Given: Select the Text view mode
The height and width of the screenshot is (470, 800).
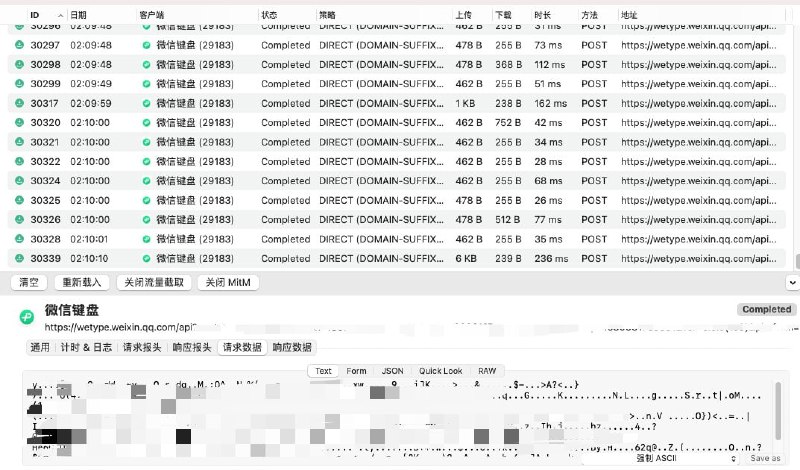Looking at the screenshot, I should pos(323,371).
